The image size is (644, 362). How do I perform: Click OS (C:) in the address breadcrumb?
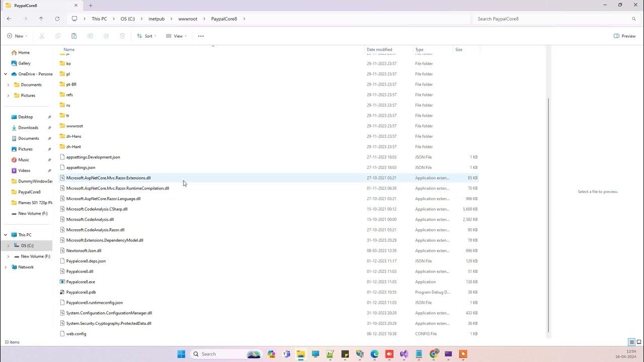click(x=128, y=19)
